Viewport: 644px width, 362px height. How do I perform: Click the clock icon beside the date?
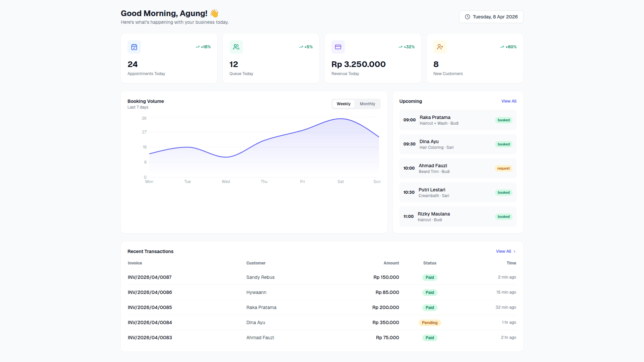[467, 16]
